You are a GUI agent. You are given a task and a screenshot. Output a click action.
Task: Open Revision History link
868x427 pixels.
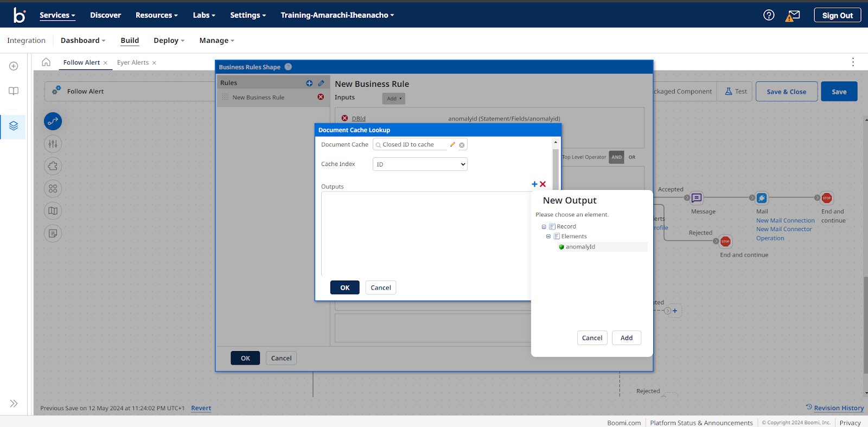click(x=839, y=408)
